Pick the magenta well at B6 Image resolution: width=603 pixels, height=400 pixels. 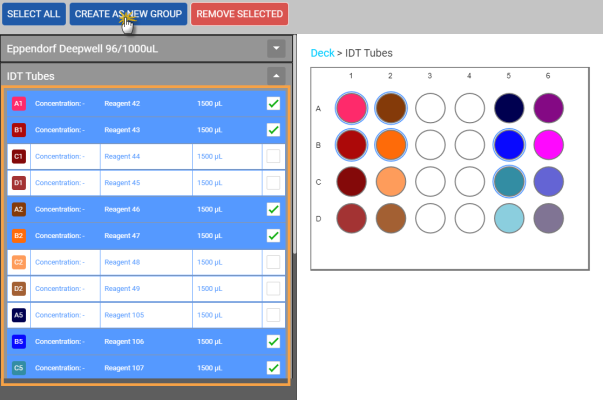tap(549, 145)
